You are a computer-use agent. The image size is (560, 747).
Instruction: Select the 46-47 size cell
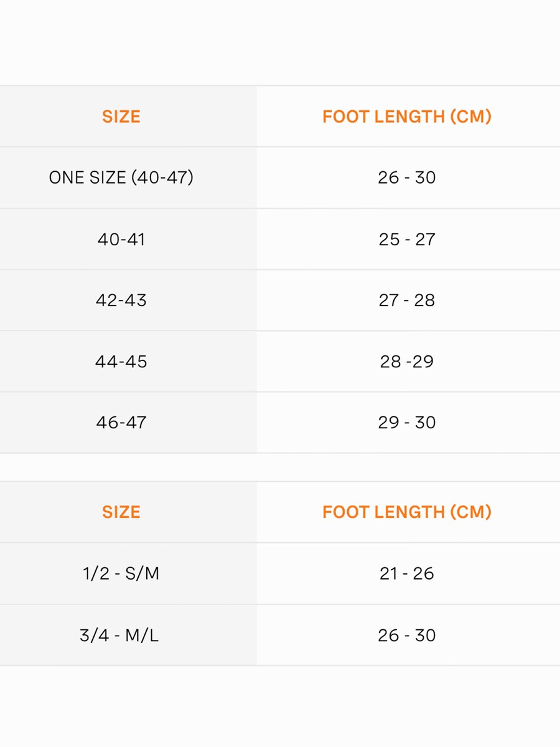click(x=121, y=422)
